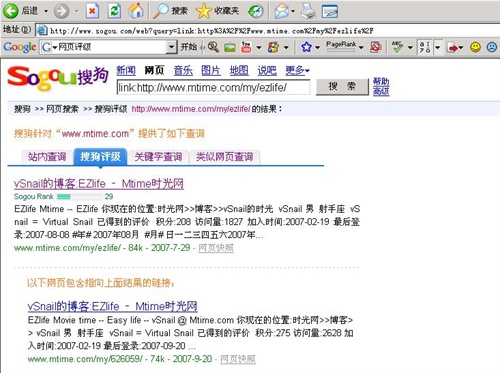
Task: Click the PageRank indicator
Action: pyautogui.click(x=341, y=47)
